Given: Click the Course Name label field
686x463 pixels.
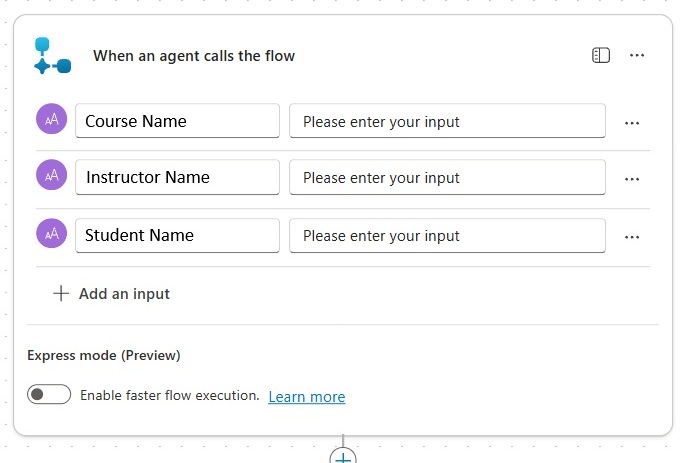Looking at the screenshot, I should [177, 121].
